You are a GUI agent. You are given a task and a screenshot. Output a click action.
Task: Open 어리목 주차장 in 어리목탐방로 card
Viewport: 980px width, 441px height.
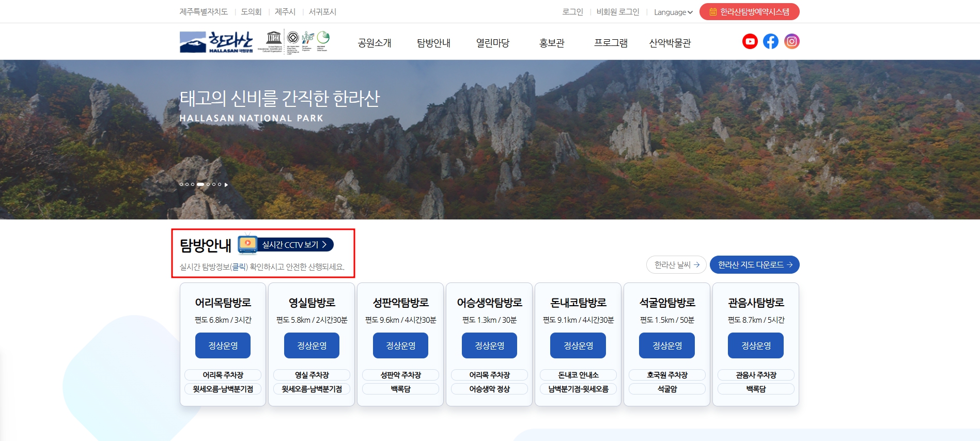point(223,375)
